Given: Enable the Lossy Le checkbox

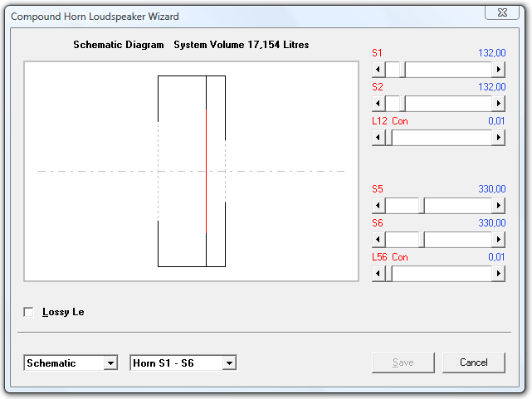Looking at the screenshot, I should [28, 312].
